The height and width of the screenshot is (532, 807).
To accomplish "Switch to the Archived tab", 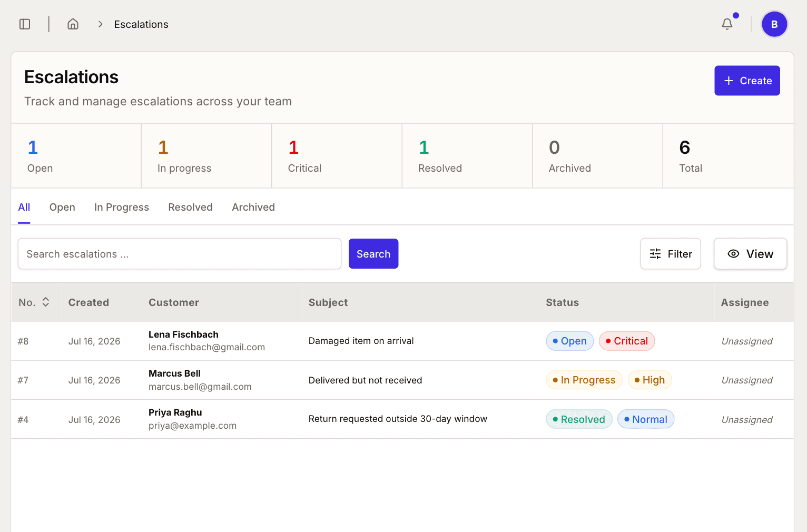I will pyautogui.click(x=253, y=207).
